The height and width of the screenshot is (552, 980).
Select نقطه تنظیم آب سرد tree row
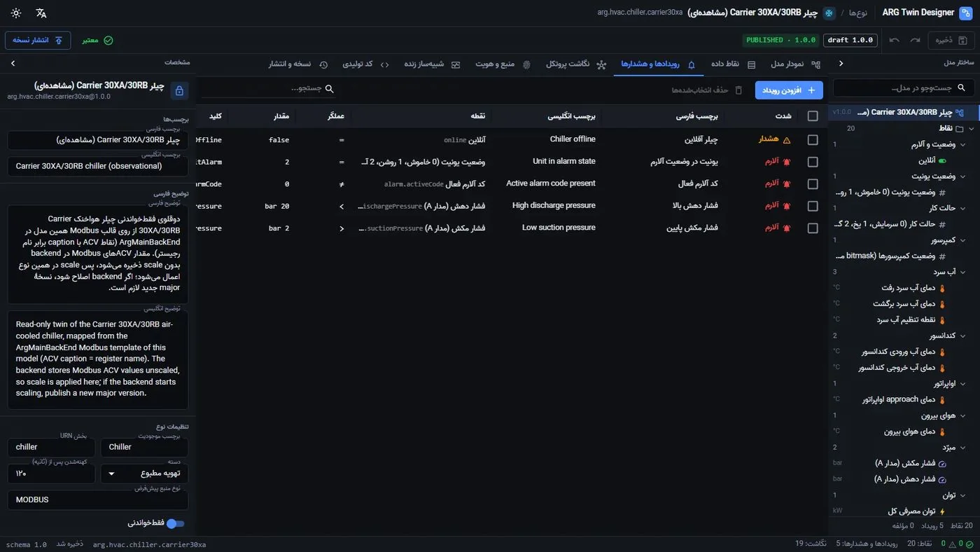903,319
